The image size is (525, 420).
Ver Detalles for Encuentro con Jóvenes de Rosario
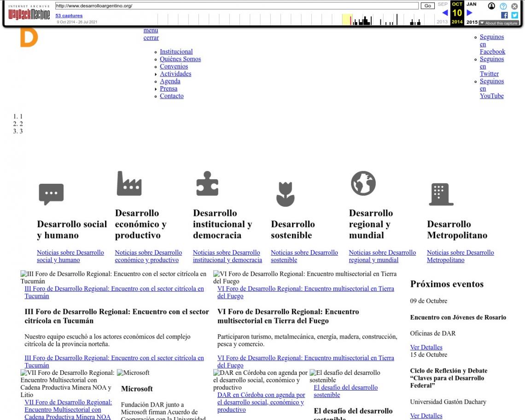tap(426, 347)
